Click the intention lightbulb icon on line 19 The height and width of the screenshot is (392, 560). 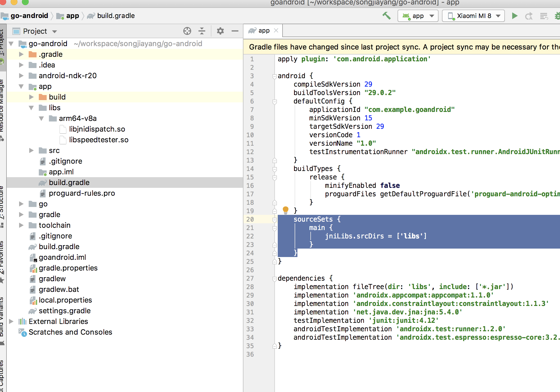tap(286, 210)
